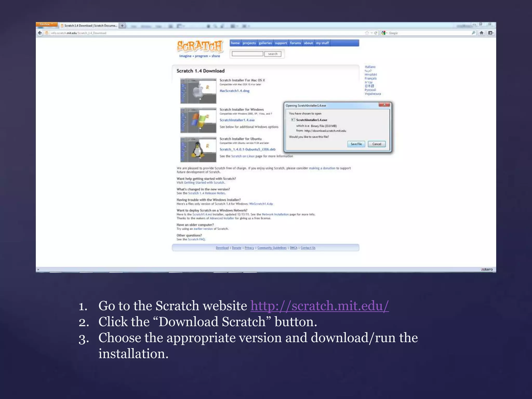Close the Opening ScratchInstaller1.4.exe dialog

click(x=384, y=105)
